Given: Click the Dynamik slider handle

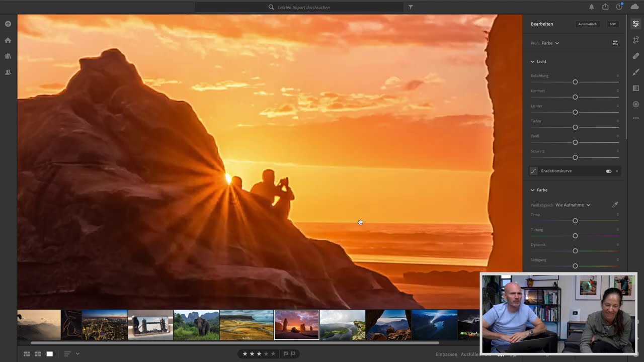Looking at the screenshot, I should (x=575, y=251).
